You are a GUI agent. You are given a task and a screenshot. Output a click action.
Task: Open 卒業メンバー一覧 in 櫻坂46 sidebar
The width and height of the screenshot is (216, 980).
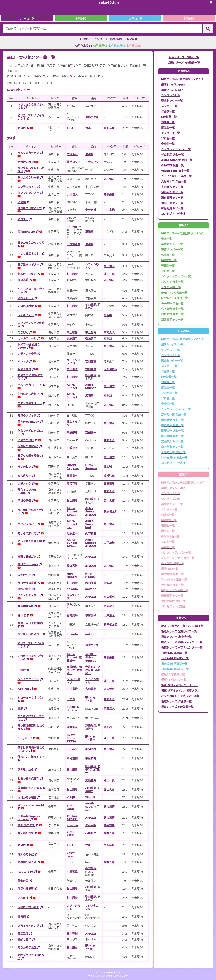[172, 250]
